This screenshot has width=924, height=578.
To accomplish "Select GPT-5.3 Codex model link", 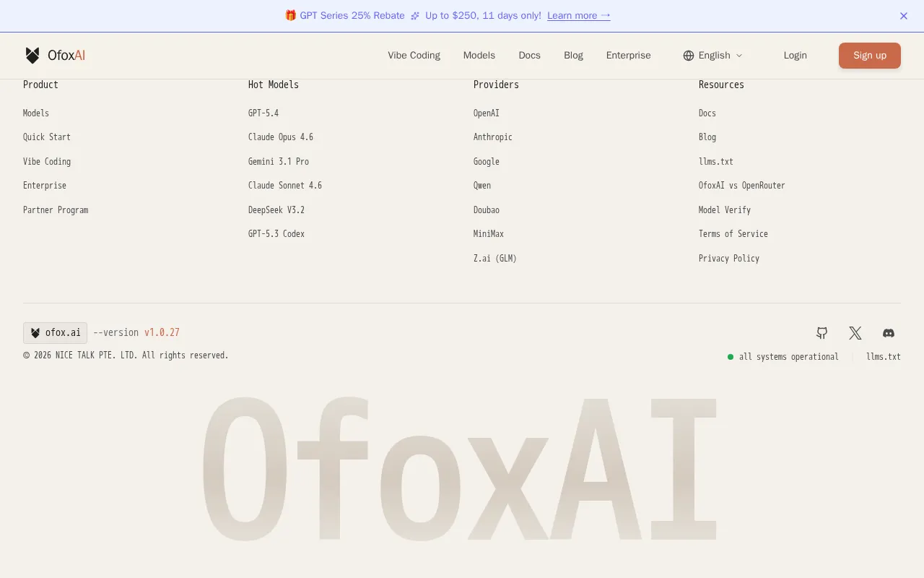I will click(276, 234).
